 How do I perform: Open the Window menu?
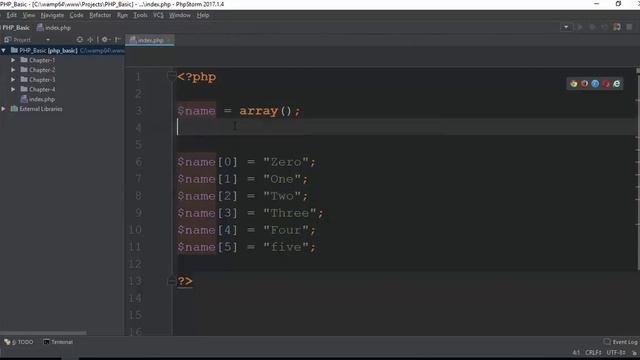click(x=180, y=15)
